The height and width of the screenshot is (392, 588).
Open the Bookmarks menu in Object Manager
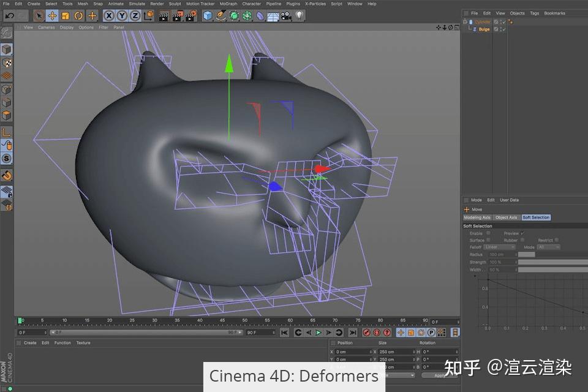554,13
